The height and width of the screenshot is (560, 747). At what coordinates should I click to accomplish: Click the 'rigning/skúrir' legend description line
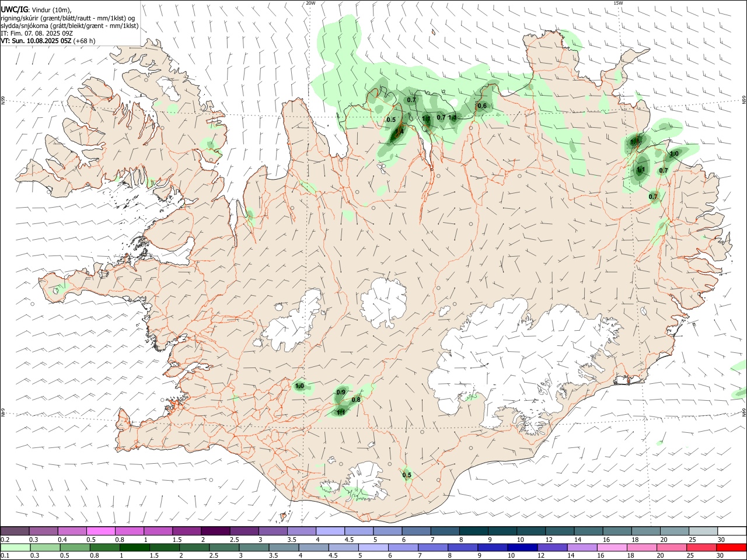pyautogui.click(x=68, y=18)
